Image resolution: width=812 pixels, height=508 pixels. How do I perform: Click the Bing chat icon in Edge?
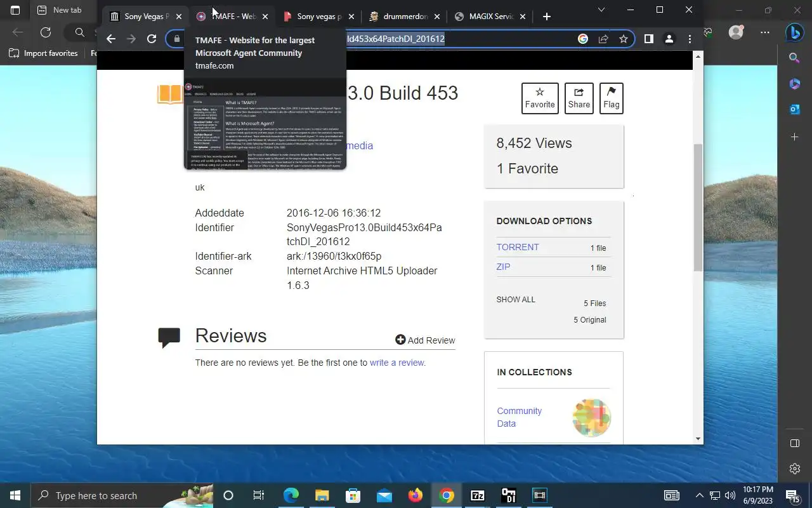795,32
